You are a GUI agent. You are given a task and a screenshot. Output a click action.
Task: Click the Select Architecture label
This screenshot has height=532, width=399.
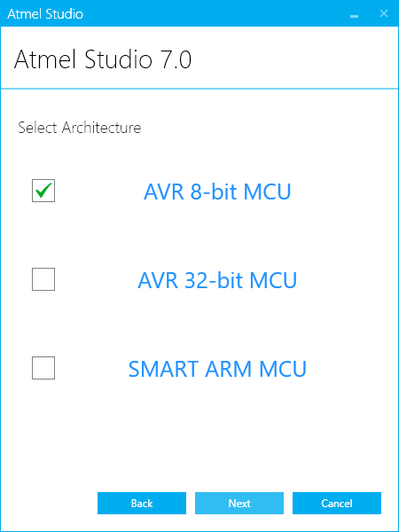[80, 128]
